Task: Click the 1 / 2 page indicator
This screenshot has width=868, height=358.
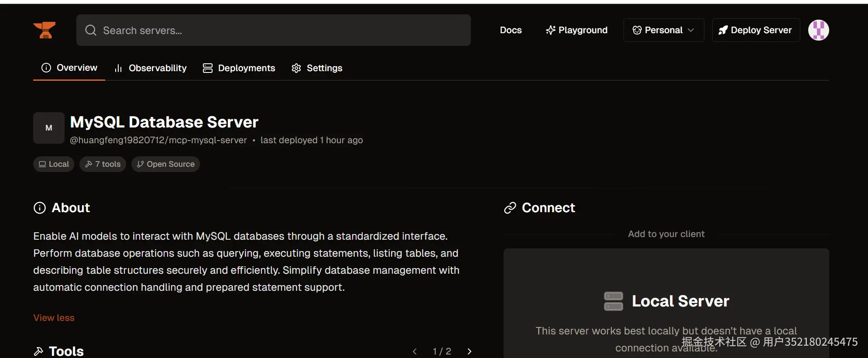Action: point(442,351)
